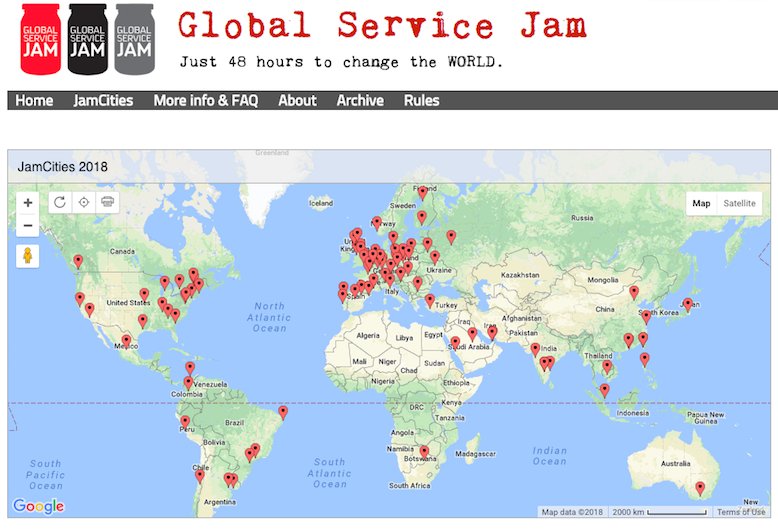The image size is (778, 531).
Task: Click the pin in Turkey
Action: tap(430, 301)
